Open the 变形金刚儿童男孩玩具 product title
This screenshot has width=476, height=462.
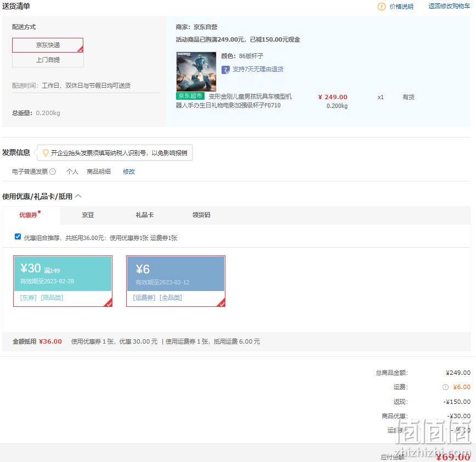click(x=234, y=101)
